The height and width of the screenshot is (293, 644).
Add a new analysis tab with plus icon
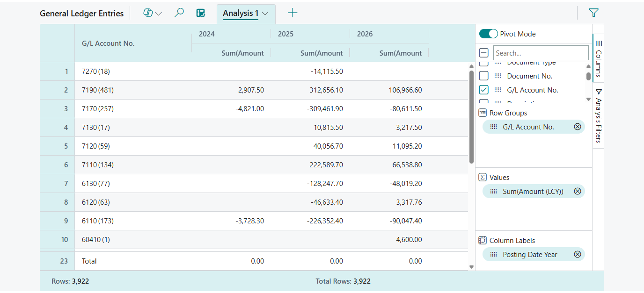[x=293, y=13]
